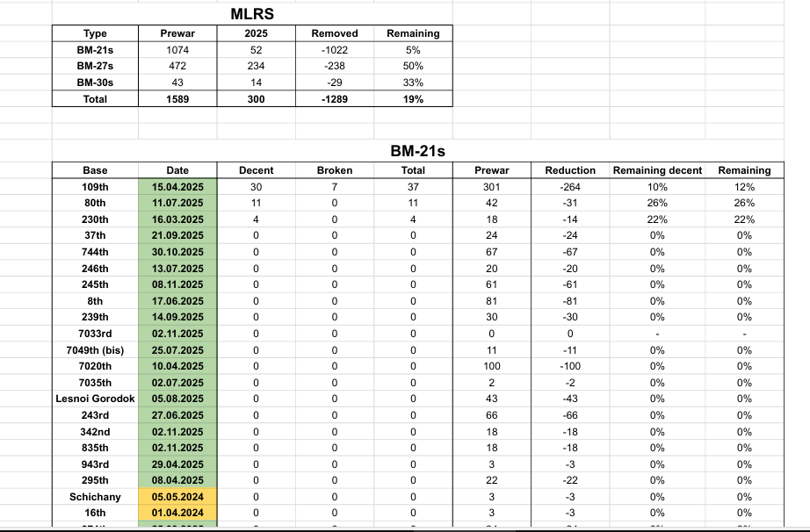Select the MLRS Total prewar cell 1589
Screen dimensions: 810x532
click(177, 99)
